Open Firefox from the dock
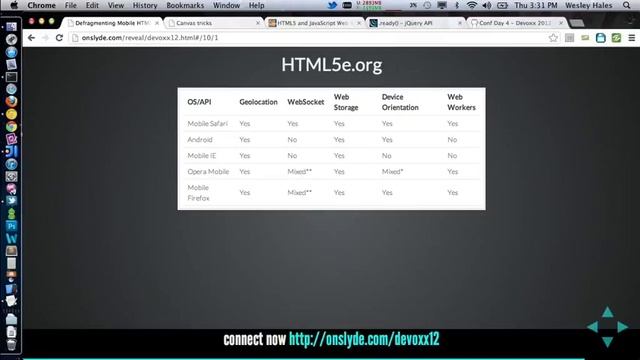Viewport: 640px width, 360px height. coord(11,101)
